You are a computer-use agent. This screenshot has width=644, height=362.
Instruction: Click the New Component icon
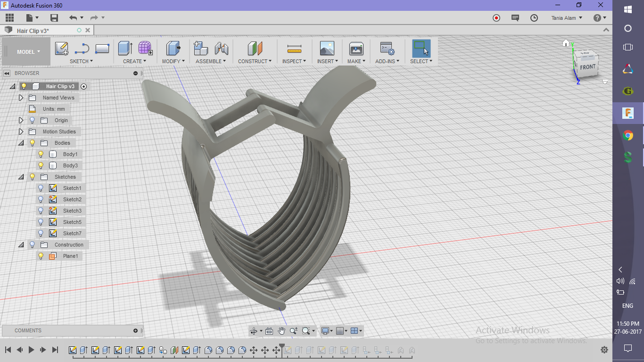[201, 48]
